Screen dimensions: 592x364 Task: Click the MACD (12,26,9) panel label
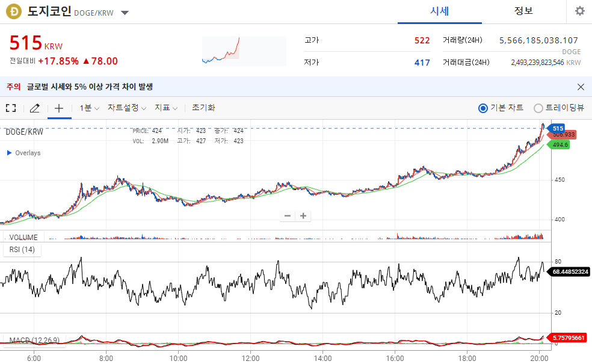(34, 340)
